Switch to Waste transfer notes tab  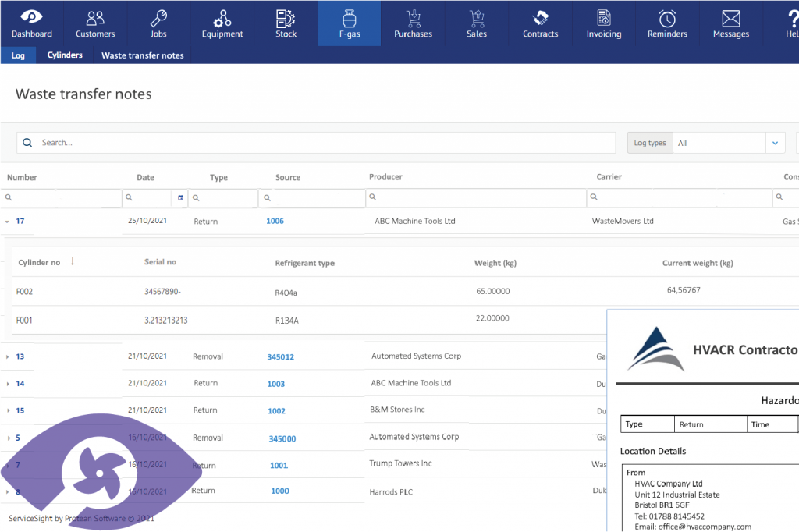click(x=143, y=55)
